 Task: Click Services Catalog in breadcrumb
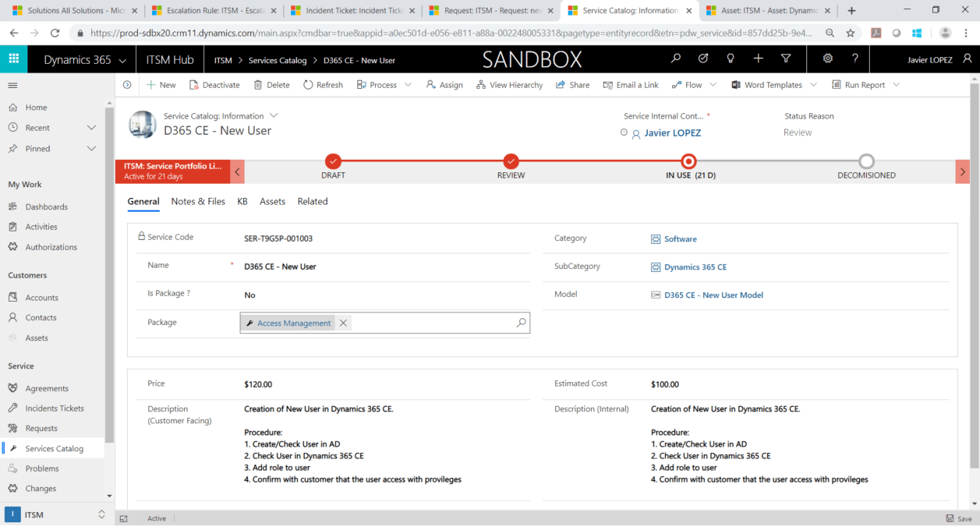[x=278, y=60]
